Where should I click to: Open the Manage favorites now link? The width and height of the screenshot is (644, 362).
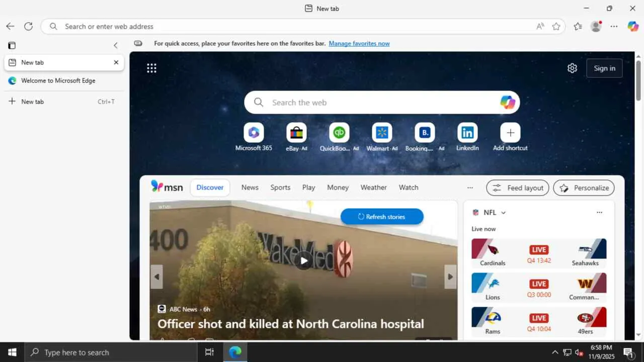359,43
